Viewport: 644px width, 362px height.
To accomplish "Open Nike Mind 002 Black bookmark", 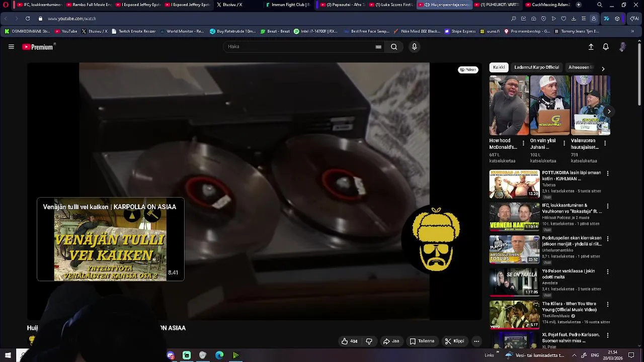I will click(417, 31).
